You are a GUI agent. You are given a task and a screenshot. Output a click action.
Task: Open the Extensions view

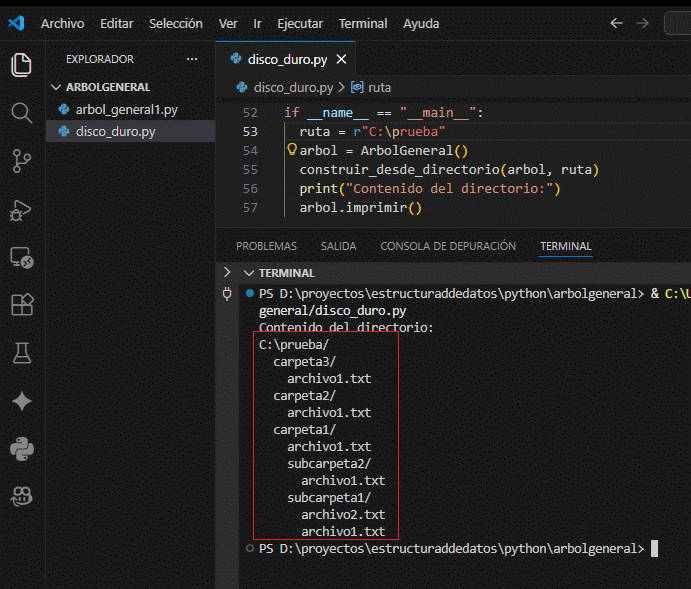[x=21, y=305]
